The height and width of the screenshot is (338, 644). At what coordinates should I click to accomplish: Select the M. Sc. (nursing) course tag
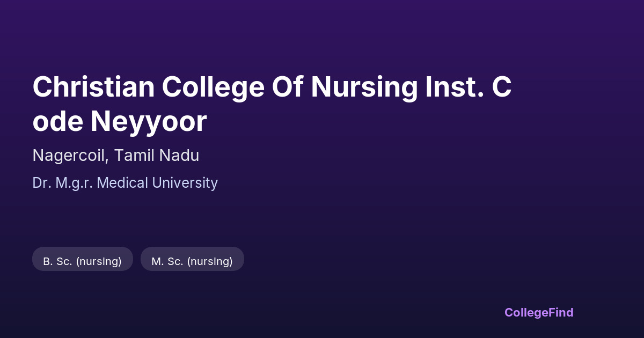pyautogui.click(x=192, y=261)
